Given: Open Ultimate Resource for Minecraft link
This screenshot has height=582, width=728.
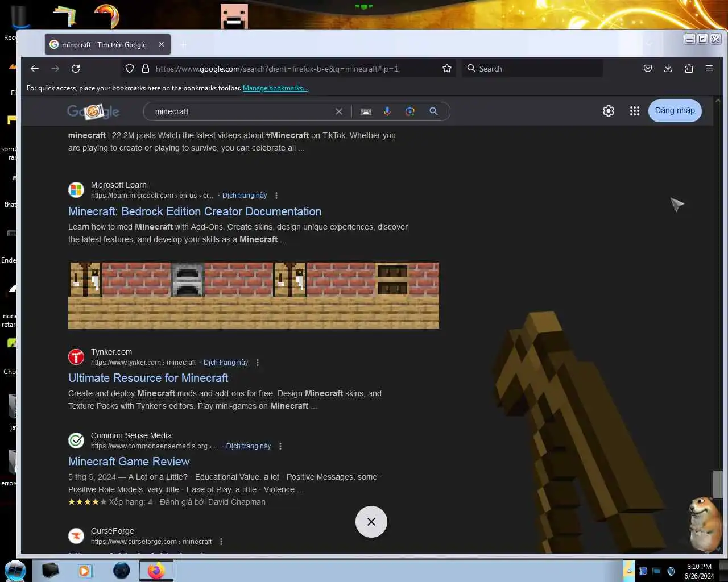Looking at the screenshot, I should tap(148, 378).
